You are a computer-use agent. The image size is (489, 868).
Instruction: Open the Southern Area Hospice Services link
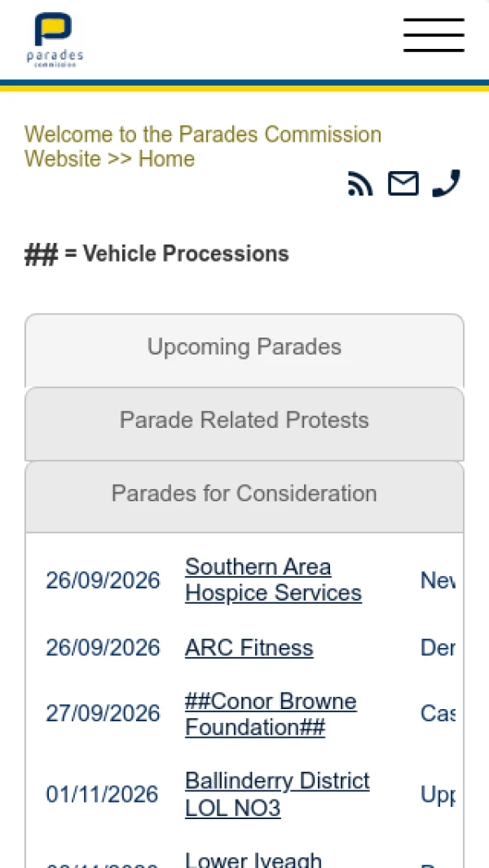click(x=274, y=579)
